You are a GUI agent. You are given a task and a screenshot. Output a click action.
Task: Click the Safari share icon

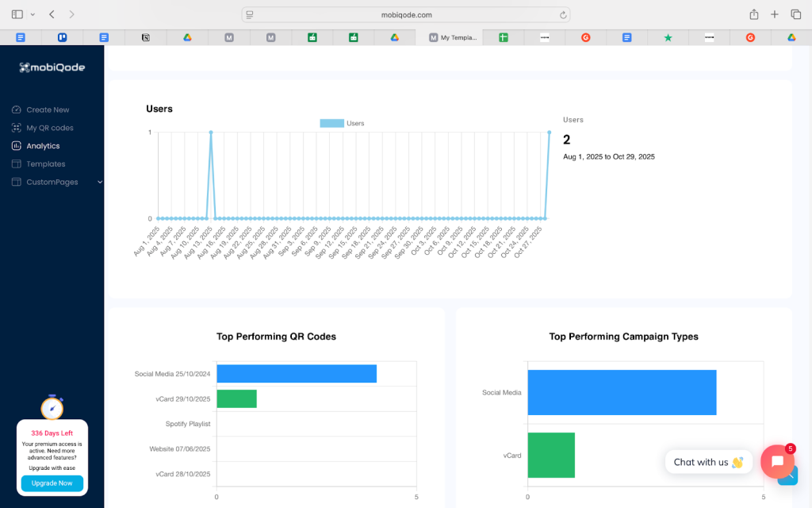coord(753,14)
